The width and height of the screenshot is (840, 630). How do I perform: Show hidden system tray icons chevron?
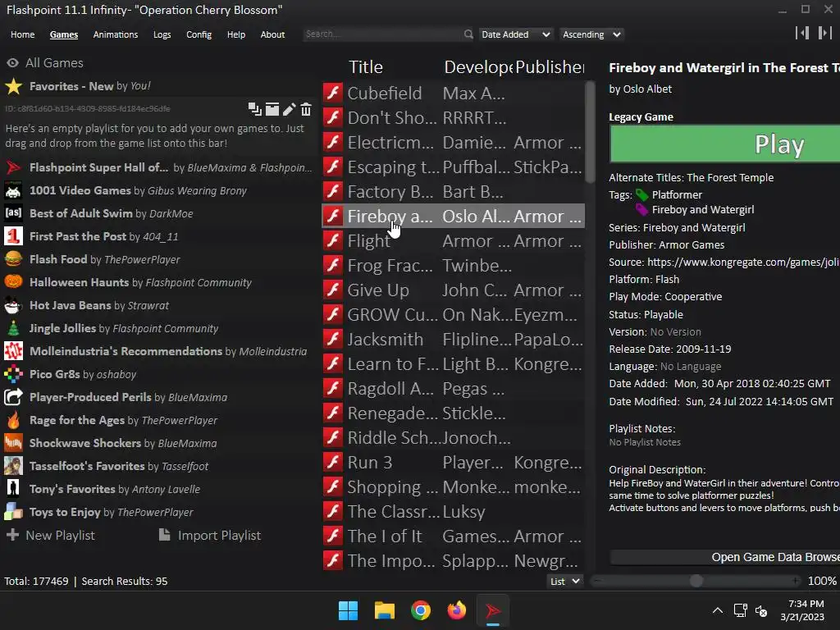coord(717,610)
